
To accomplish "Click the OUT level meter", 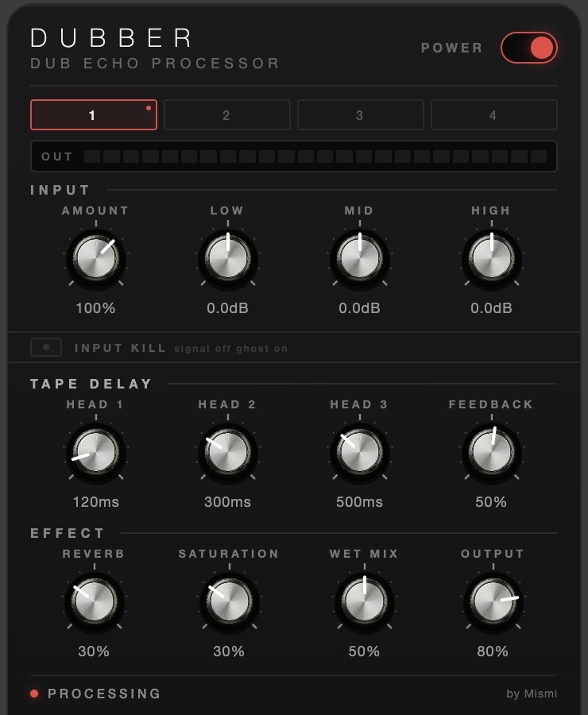I will click(294, 157).
